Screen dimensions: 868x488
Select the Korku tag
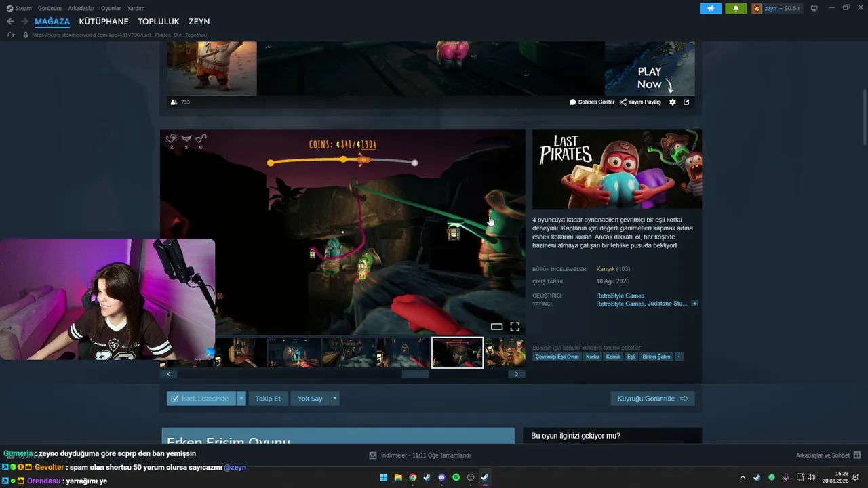[x=592, y=357]
